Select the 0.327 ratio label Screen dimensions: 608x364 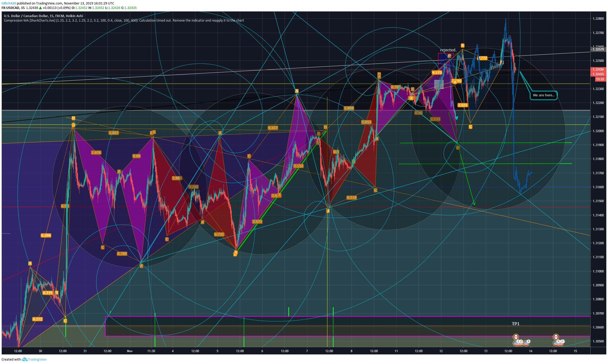[273, 128]
